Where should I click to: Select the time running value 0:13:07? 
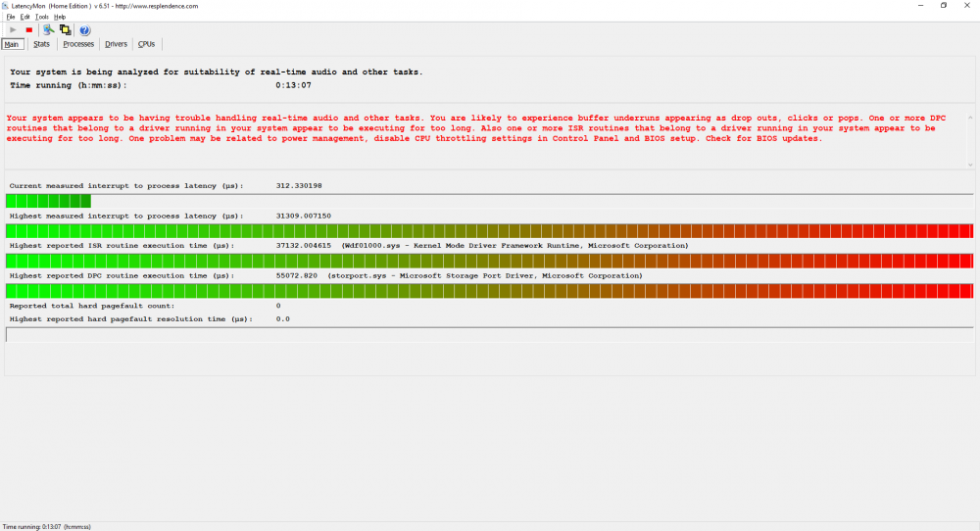tap(293, 85)
